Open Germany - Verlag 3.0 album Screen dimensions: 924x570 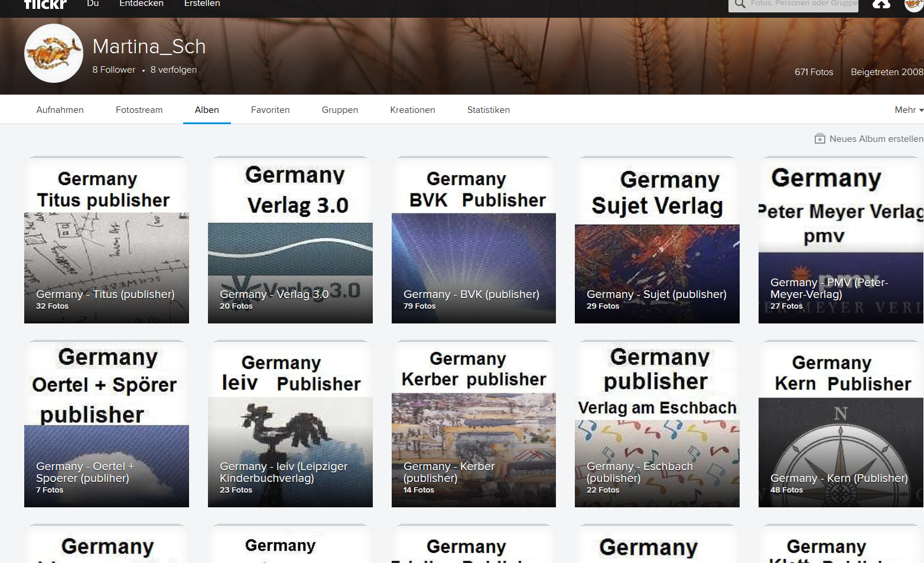point(290,239)
